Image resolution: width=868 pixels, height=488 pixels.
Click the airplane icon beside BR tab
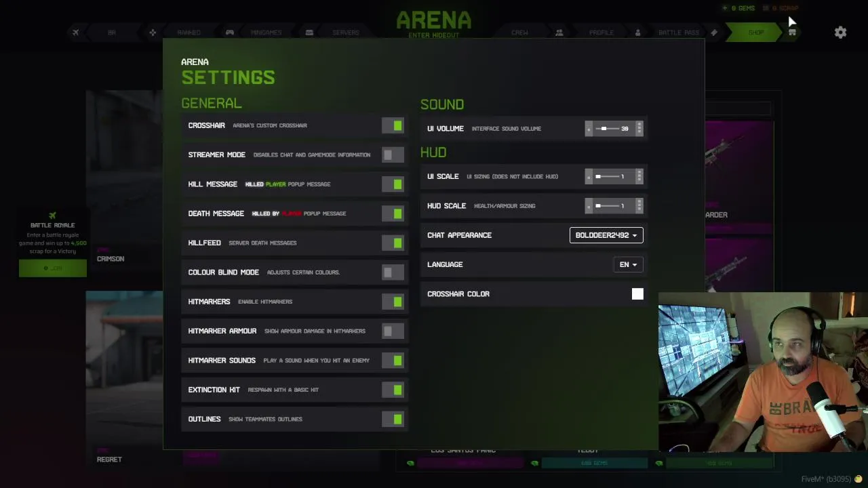(75, 33)
